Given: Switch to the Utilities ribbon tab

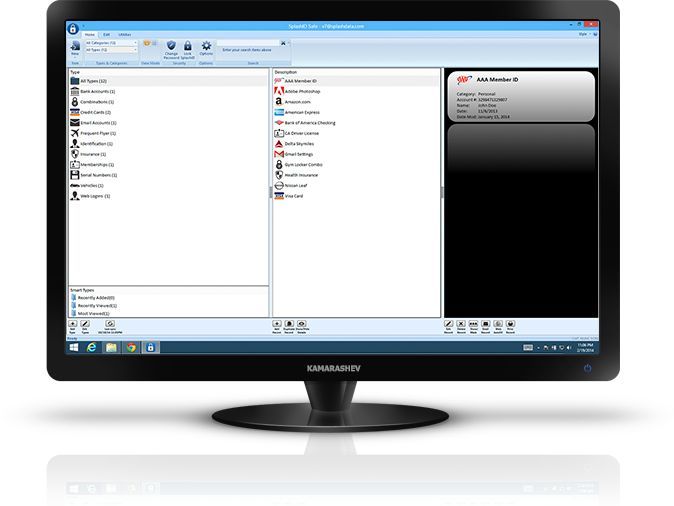Looking at the screenshot, I should coord(125,35).
